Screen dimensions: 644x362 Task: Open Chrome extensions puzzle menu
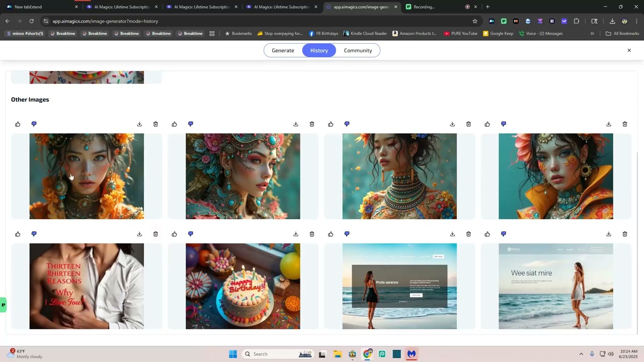click(577, 21)
